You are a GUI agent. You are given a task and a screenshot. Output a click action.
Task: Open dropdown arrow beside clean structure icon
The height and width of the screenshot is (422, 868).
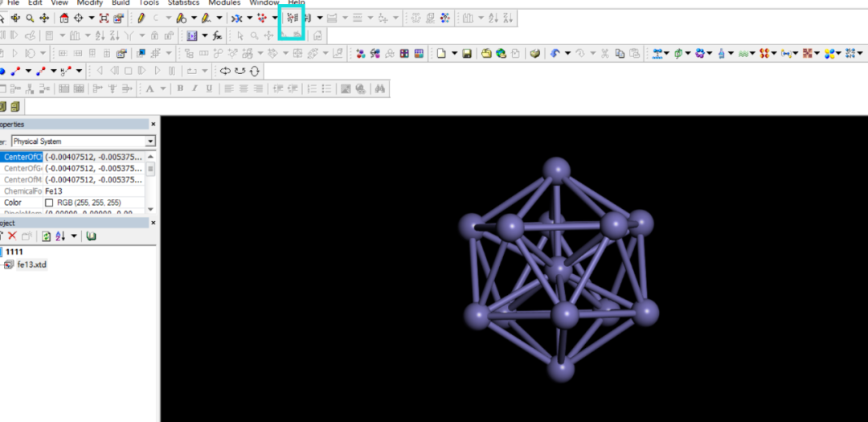pos(275,18)
